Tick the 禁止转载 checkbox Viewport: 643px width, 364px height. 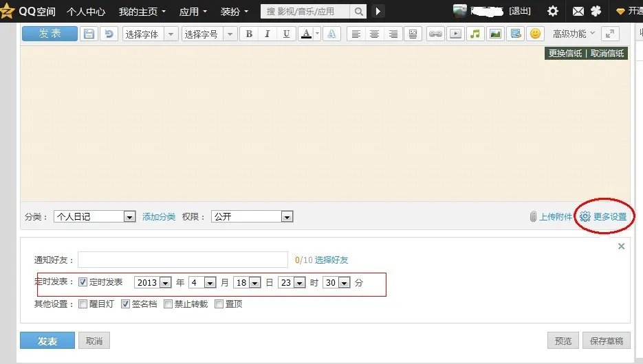(168, 304)
